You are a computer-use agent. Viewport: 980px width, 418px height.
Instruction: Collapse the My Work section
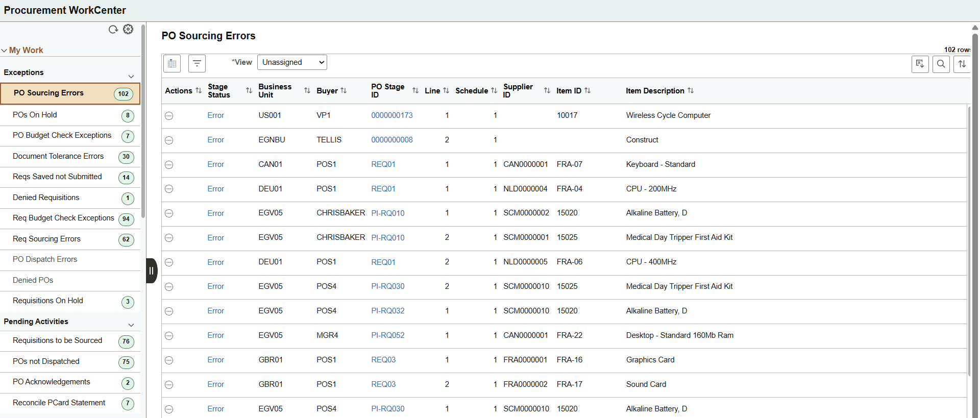(x=4, y=51)
